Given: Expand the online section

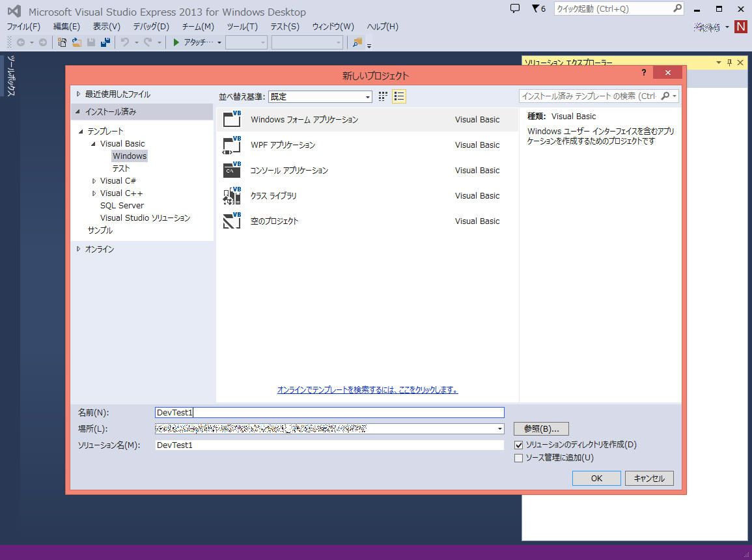Looking at the screenshot, I should pos(78,249).
